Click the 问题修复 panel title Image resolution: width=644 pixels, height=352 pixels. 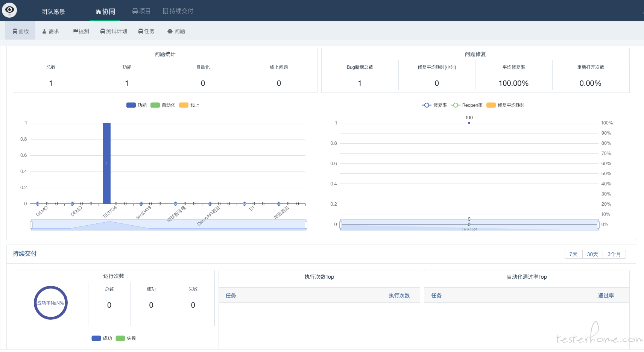tap(475, 54)
